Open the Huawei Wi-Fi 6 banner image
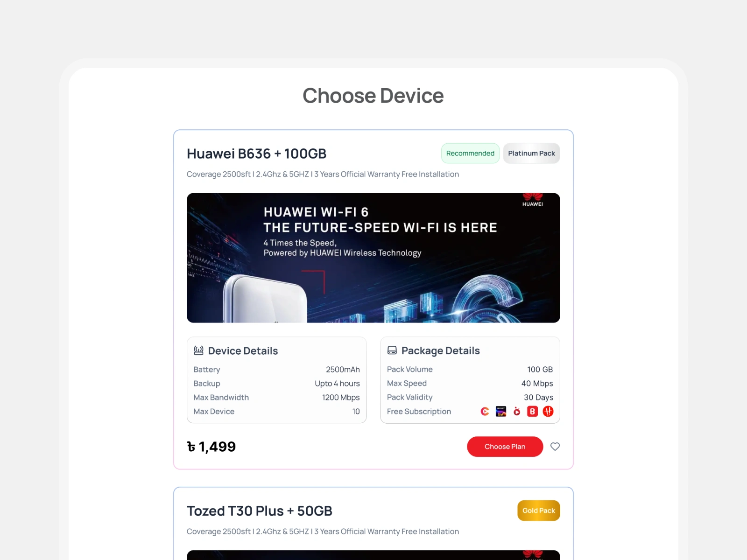 [373, 258]
